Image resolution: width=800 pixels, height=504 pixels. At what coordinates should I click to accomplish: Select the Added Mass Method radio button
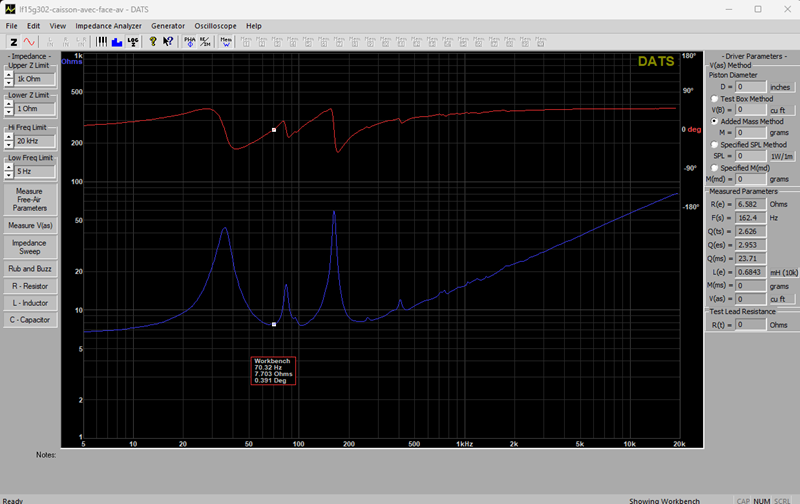[714, 121]
